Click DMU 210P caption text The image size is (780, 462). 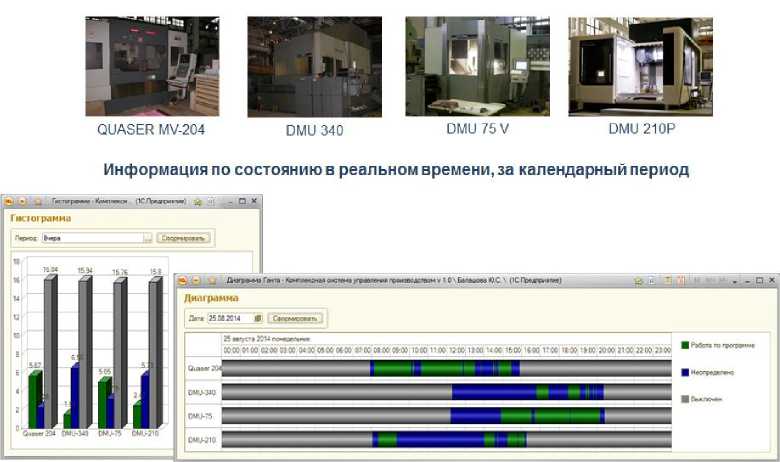click(642, 129)
